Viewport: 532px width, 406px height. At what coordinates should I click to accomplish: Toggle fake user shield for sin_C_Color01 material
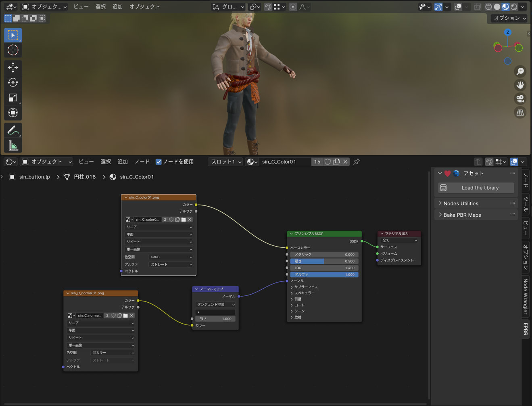click(328, 162)
